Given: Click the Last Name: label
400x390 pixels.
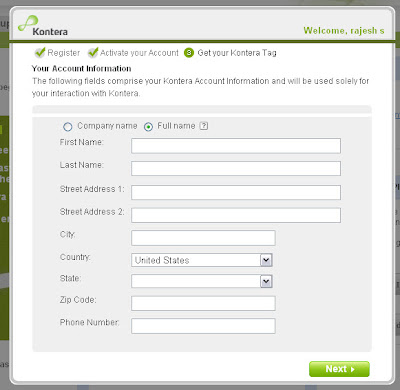Looking at the screenshot, I should pyautogui.click(x=82, y=165).
